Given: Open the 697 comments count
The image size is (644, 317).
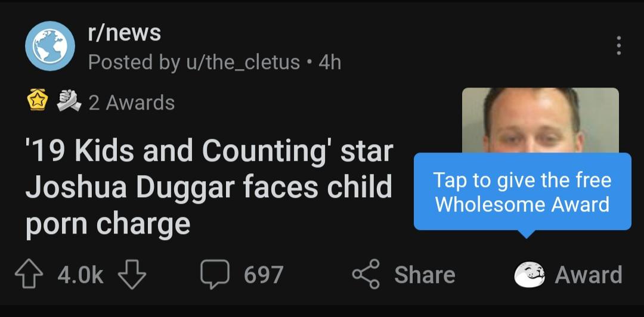Looking at the screenshot, I should 264,275.
